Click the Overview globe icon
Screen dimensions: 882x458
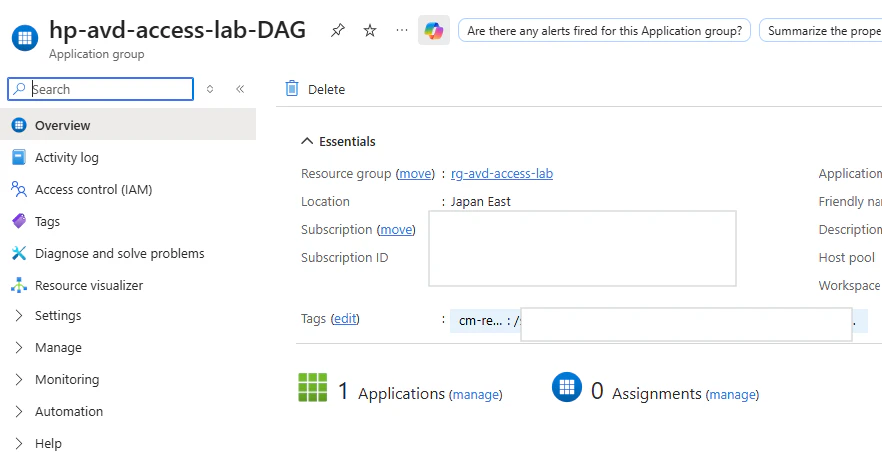tap(19, 125)
